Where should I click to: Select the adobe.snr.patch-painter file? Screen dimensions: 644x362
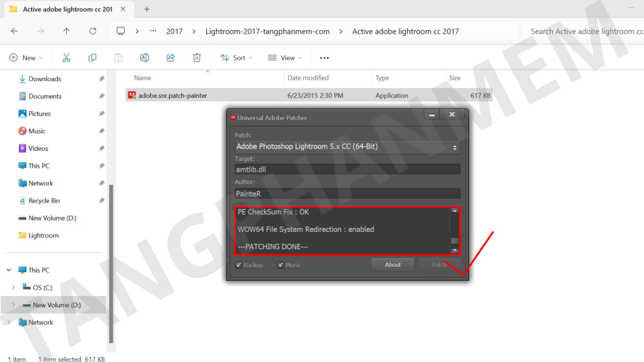pyautogui.click(x=172, y=96)
